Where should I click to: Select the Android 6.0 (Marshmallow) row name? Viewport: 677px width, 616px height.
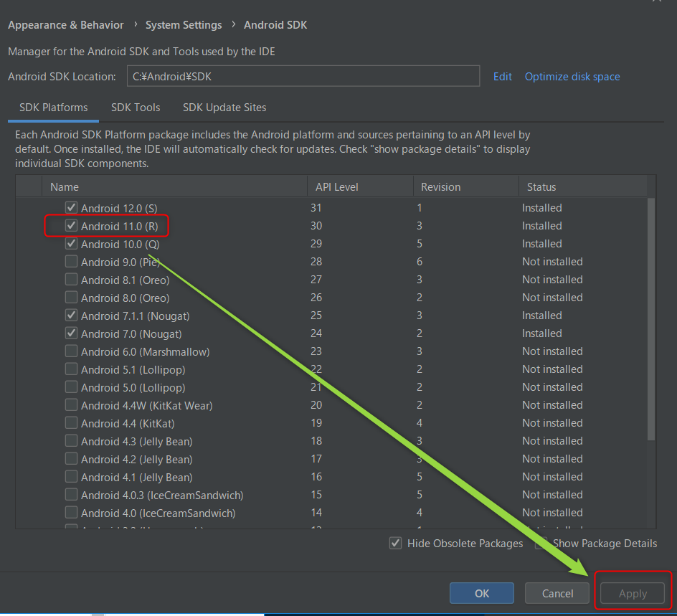[x=146, y=352]
